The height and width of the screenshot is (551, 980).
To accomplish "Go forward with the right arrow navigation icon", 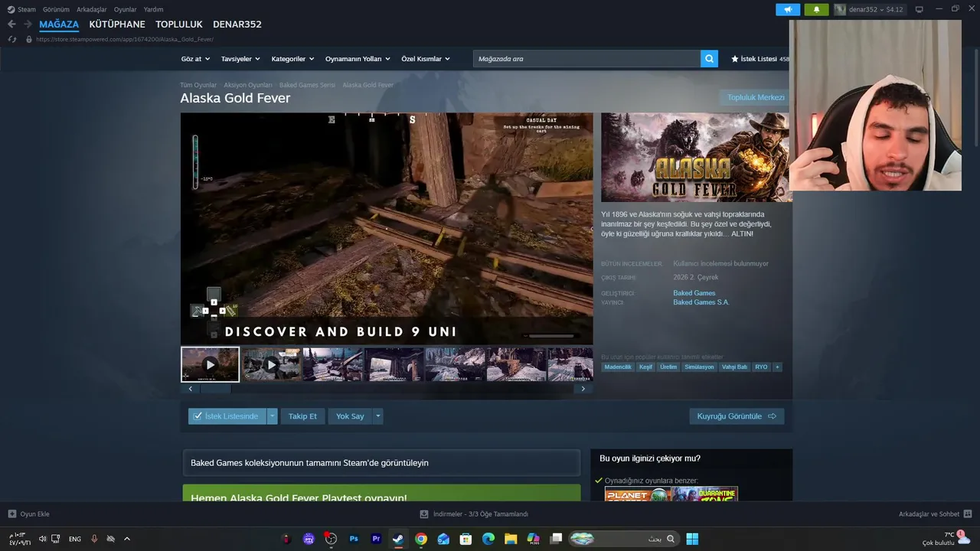I will click(28, 24).
